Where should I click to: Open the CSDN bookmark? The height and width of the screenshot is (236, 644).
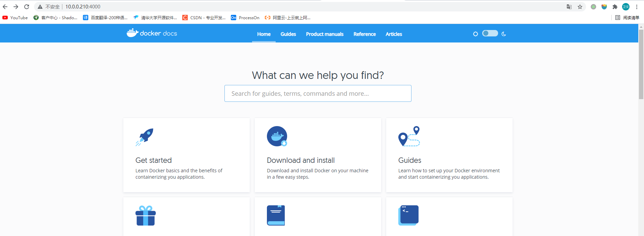pos(204,18)
